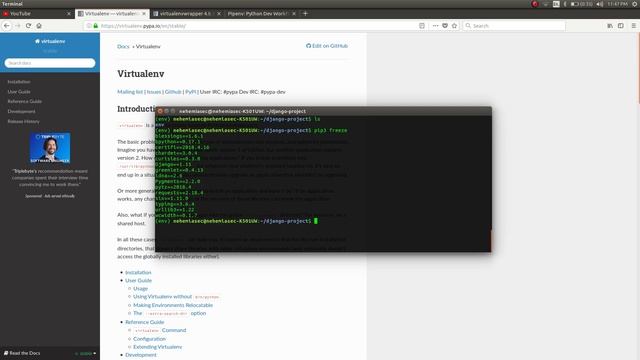Open the Github link under the title

[173, 92]
